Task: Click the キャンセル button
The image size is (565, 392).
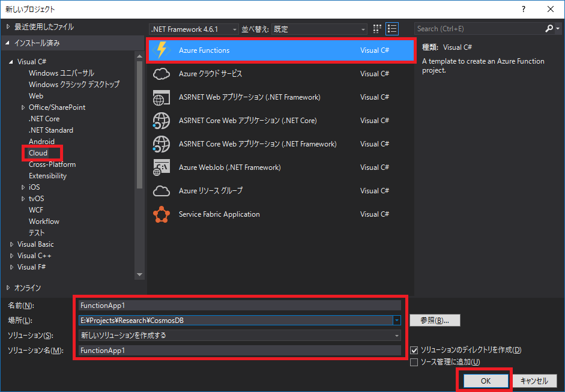Action: [534, 381]
